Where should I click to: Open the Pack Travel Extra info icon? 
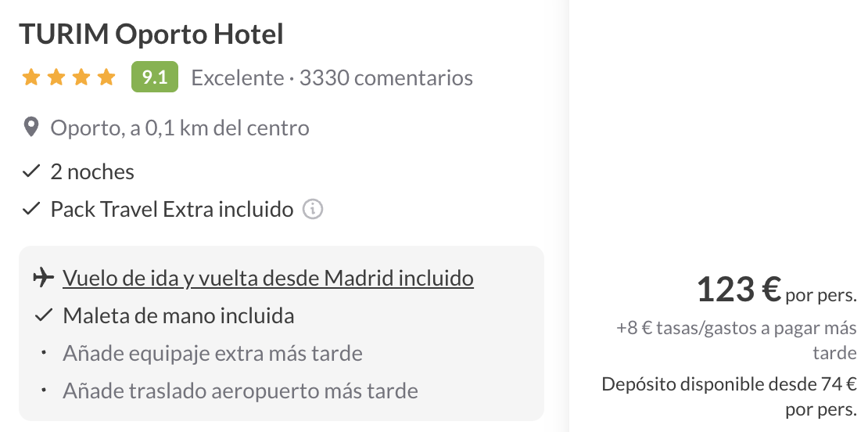[x=313, y=210]
